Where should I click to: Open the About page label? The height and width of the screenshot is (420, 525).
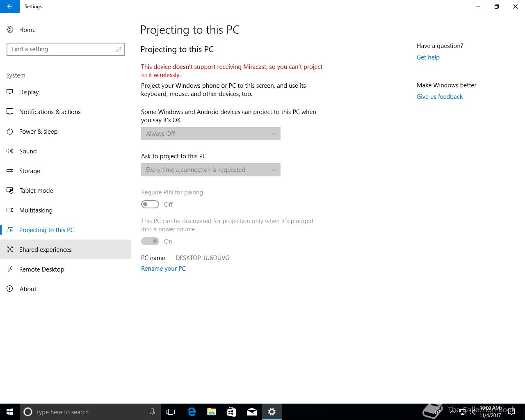[28, 289]
